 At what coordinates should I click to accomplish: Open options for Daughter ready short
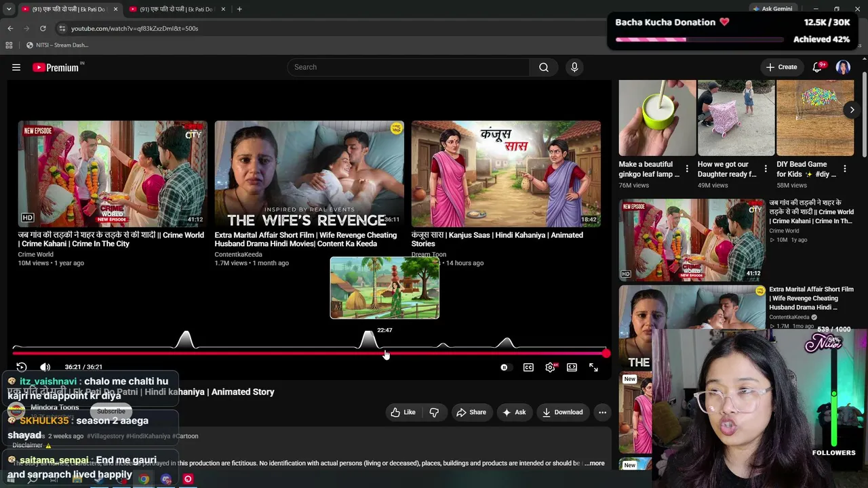click(766, 169)
